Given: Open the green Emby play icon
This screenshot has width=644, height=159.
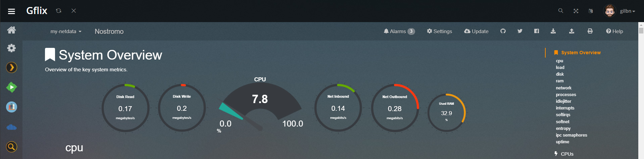Looking at the screenshot, I should [11, 87].
